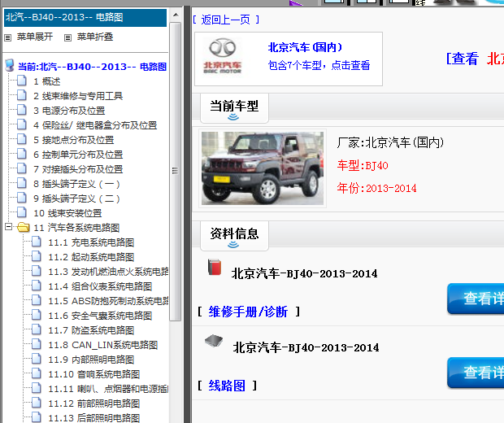Click the text 厂家:北京汽车(国内)
Screen dimensions: 504x423
[x=390, y=142]
